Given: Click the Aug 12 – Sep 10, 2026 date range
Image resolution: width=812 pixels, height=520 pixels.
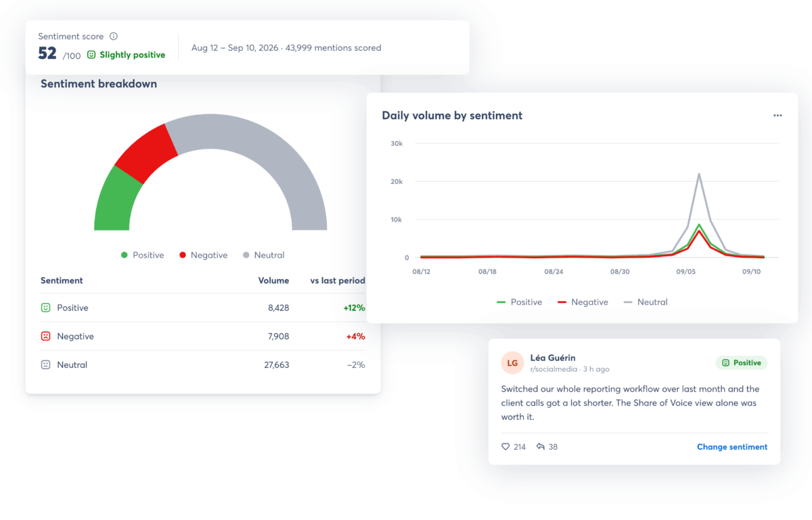Looking at the screenshot, I should 235,48.
